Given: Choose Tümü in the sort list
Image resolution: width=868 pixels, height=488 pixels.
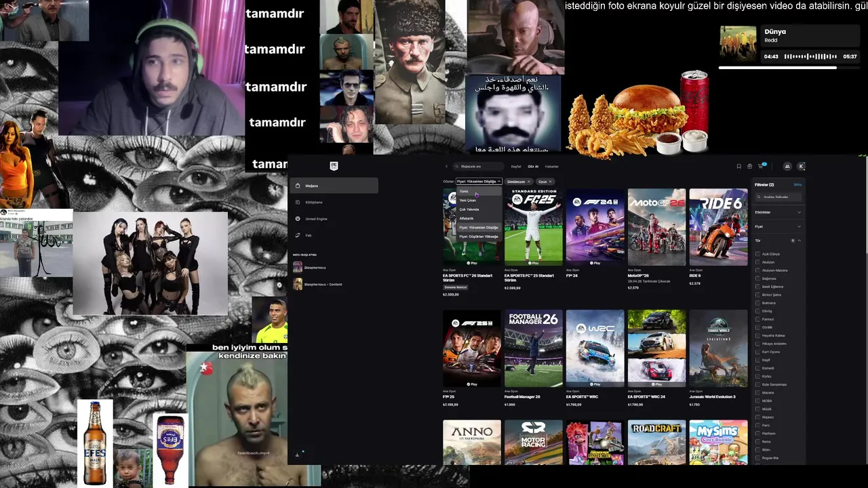Looking at the screenshot, I should [479, 191].
